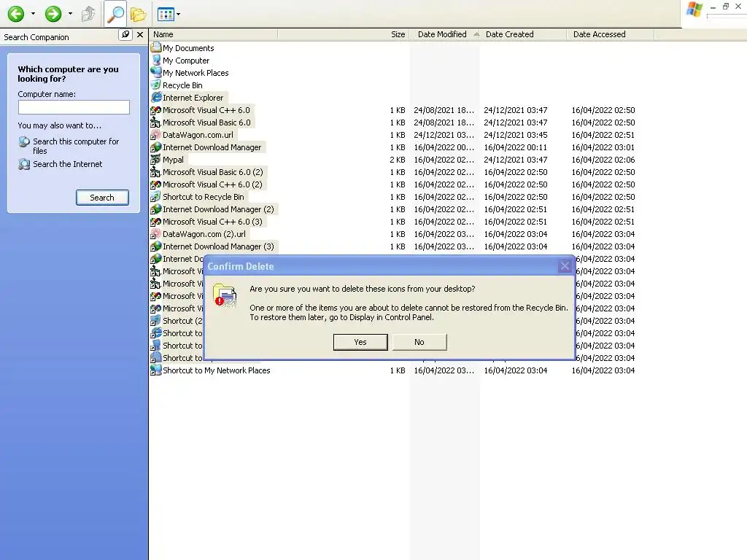747x560 pixels.
Task: Click the Shortcut to My Network Places name
Action: tap(216, 370)
